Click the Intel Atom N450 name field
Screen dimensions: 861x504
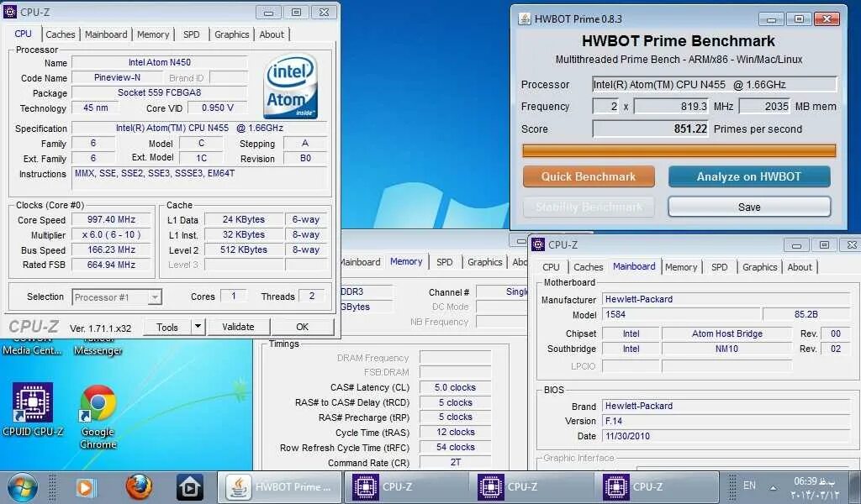160,62
